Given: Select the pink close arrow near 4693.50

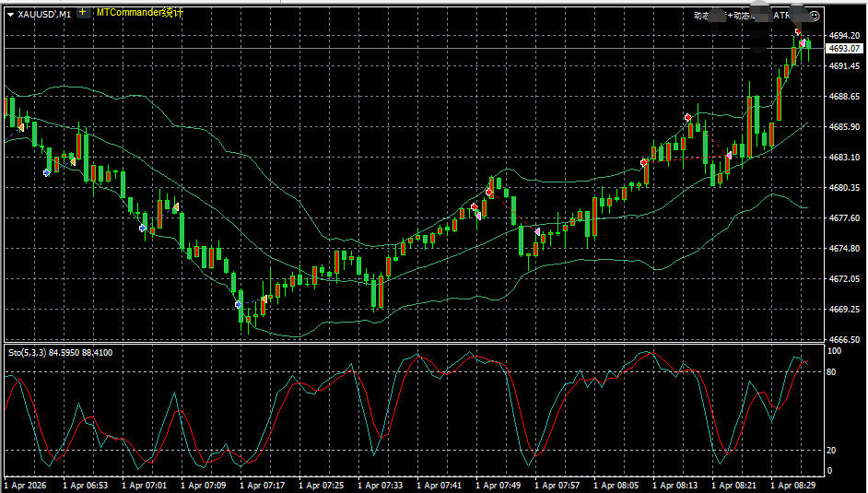Looking at the screenshot, I should tap(803, 42).
